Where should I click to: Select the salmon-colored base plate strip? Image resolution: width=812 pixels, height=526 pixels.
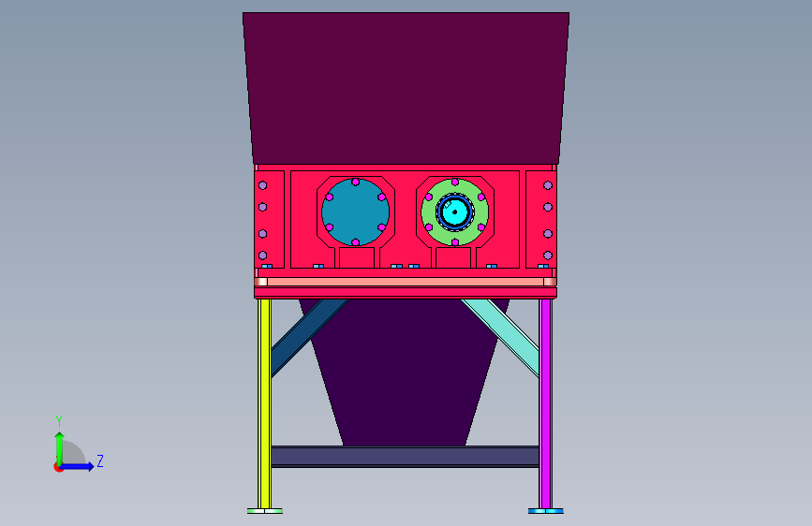406,282
